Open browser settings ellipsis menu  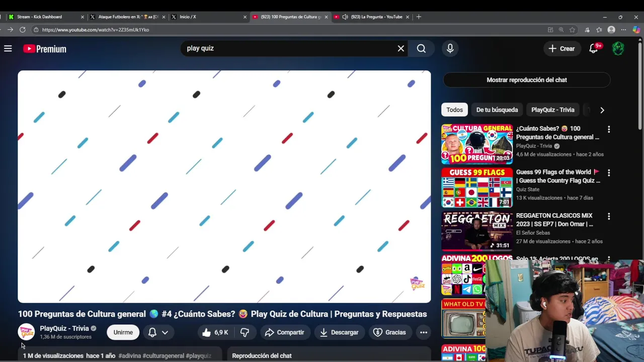click(x=624, y=30)
